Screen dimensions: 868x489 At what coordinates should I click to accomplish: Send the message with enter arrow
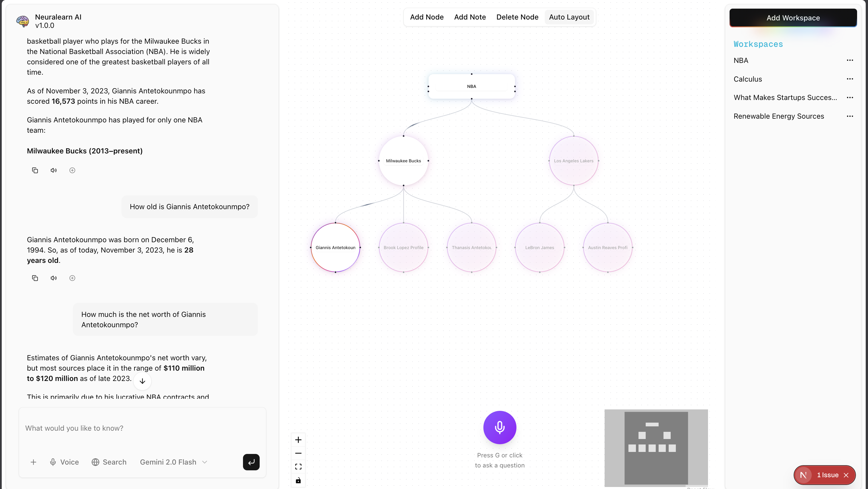pos(251,462)
